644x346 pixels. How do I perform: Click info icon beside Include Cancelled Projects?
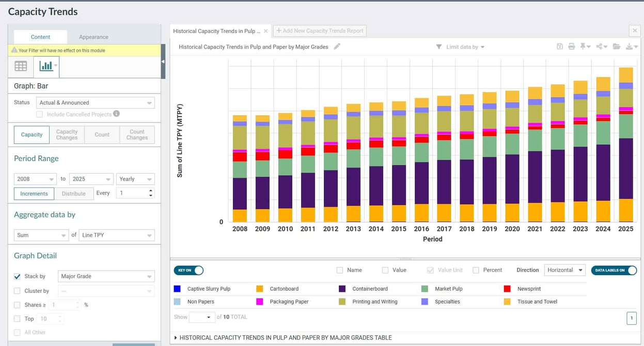(x=117, y=114)
